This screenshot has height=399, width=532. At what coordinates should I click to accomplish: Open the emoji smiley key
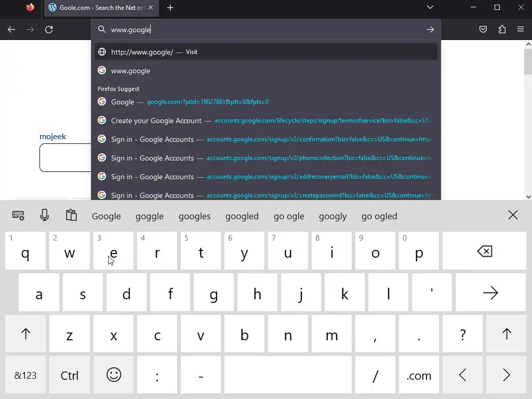pyautogui.click(x=114, y=375)
